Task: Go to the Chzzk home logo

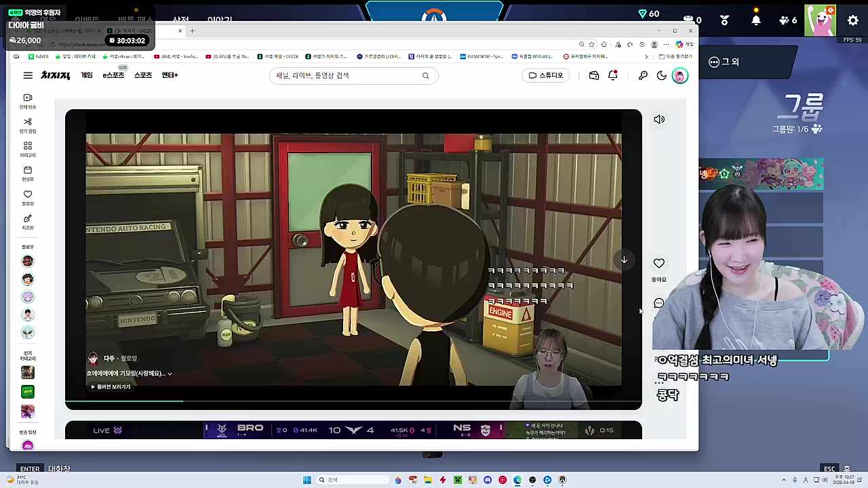Action: 56,75
